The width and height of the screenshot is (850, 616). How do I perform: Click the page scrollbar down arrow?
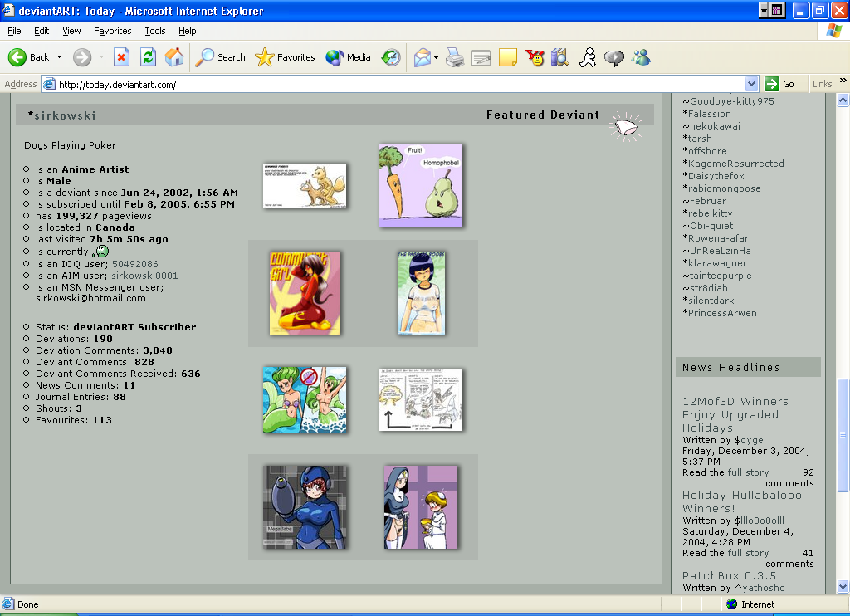[843, 587]
